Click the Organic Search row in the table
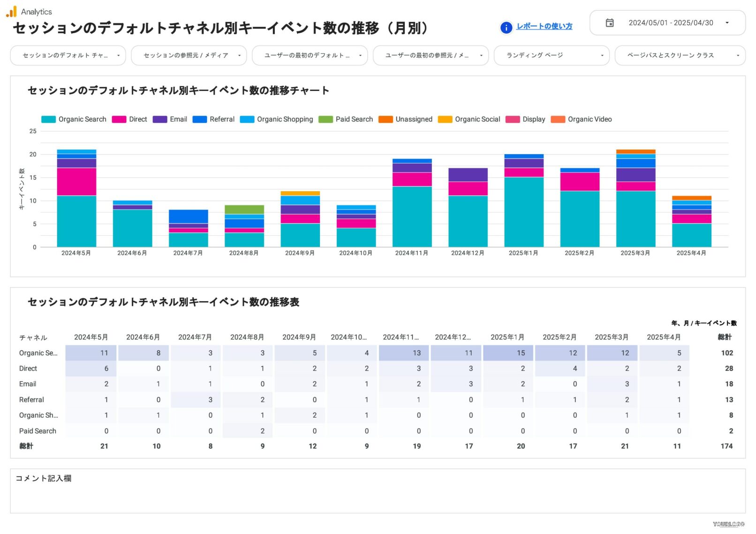756x534 pixels. 39,353
